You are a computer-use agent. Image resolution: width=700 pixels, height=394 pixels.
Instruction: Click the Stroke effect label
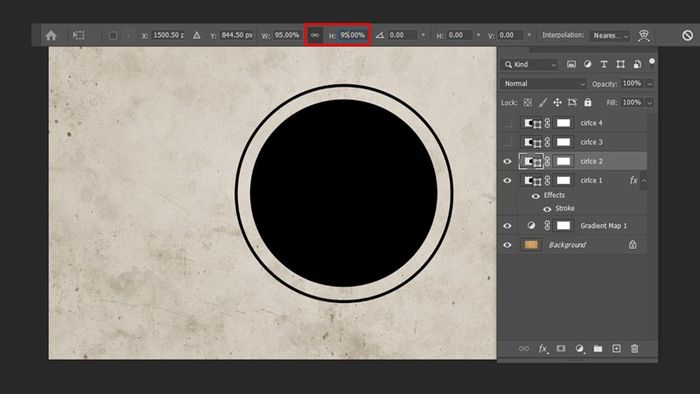(565, 208)
